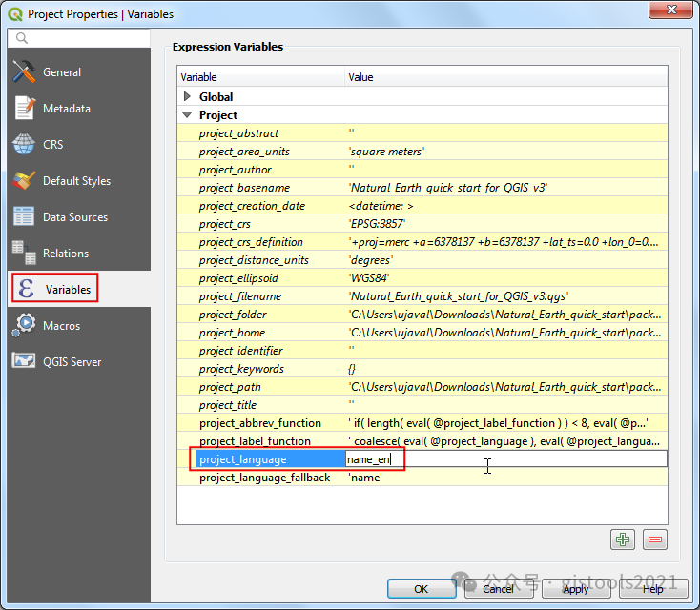Screen dimensions: 700x610
Task: Select the Variables page label
Action: coord(68,289)
